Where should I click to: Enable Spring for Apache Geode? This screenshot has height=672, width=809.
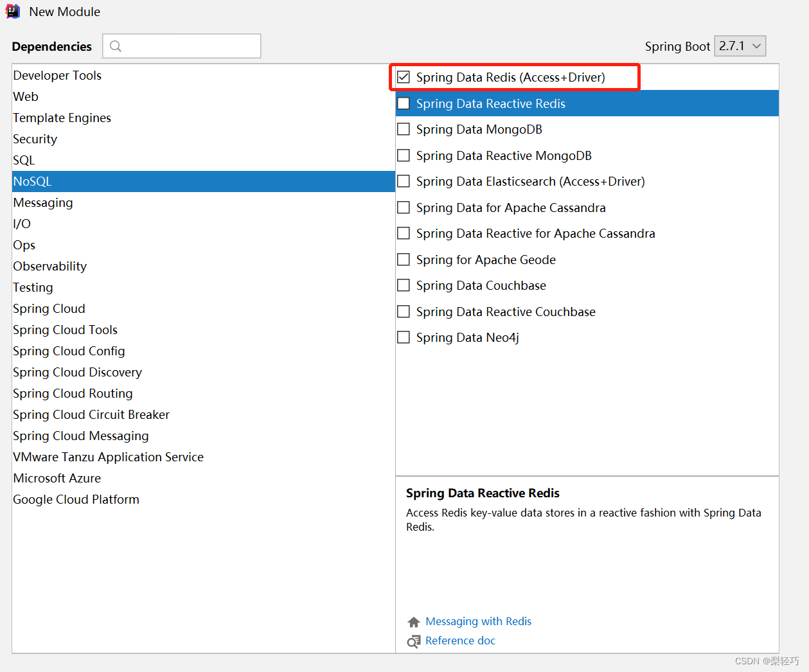(x=404, y=260)
